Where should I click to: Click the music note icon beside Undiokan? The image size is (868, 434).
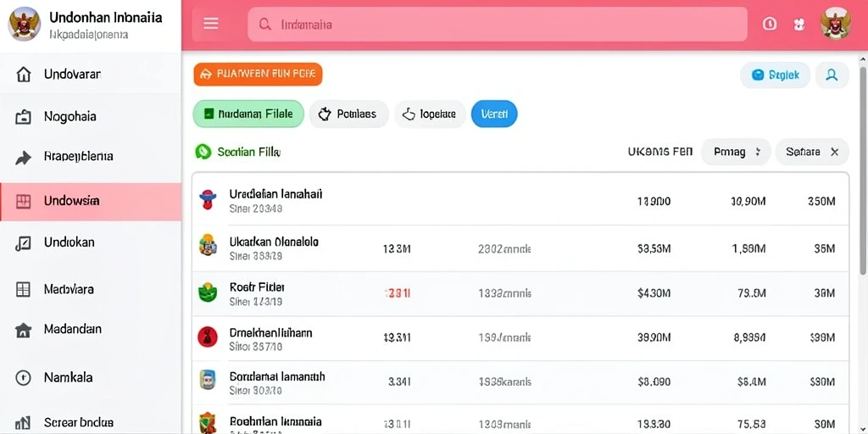click(x=23, y=243)
